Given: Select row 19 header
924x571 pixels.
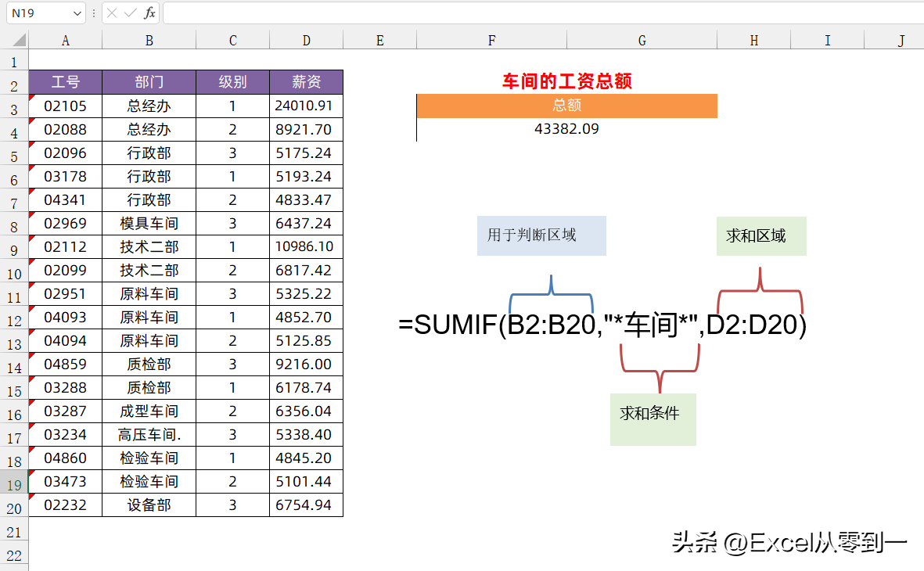Looking at the screenshot, I should pyautogui.click(x=14, y=485).
